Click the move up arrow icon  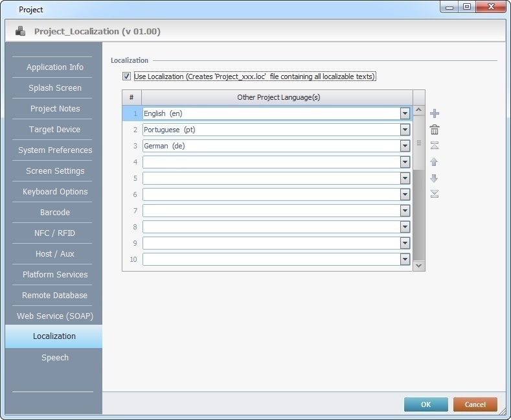(x=435, y=162)
